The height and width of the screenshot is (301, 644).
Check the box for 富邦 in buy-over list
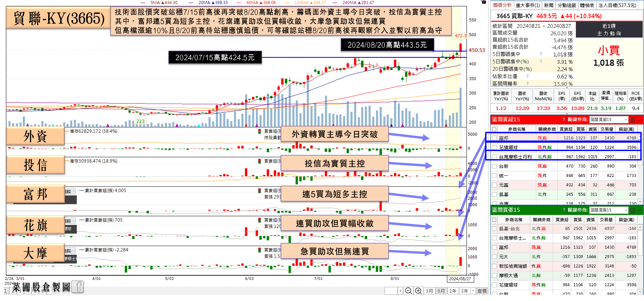point(494,138)
